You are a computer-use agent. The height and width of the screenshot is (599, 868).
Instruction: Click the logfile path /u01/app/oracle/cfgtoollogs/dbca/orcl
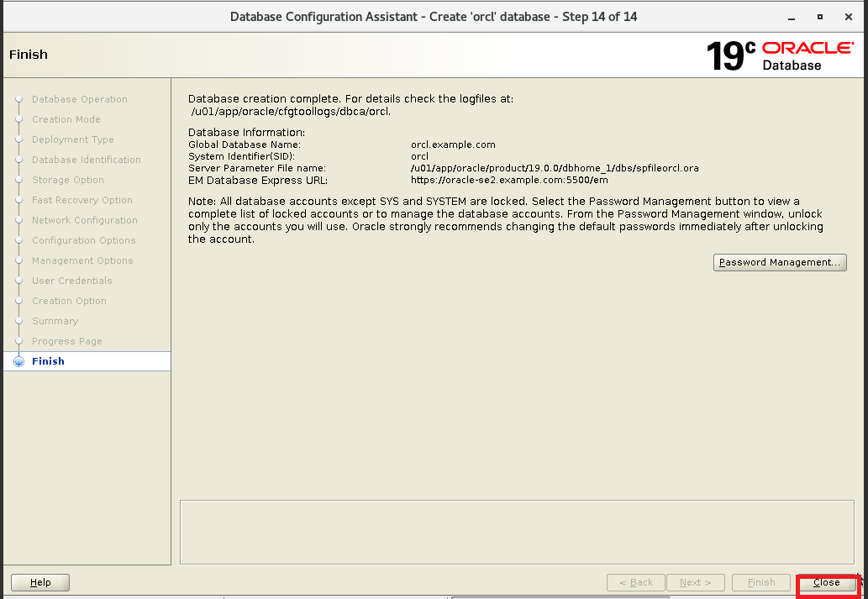point(291,111)
